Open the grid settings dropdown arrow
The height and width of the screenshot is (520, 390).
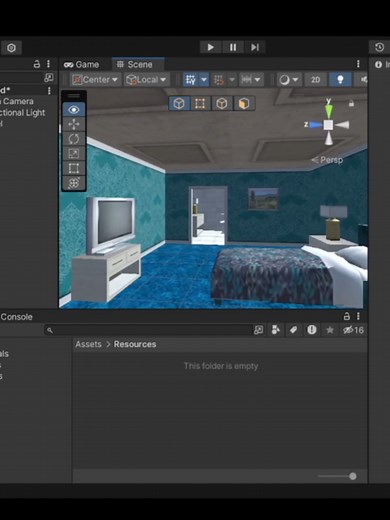tap(204, 80)
